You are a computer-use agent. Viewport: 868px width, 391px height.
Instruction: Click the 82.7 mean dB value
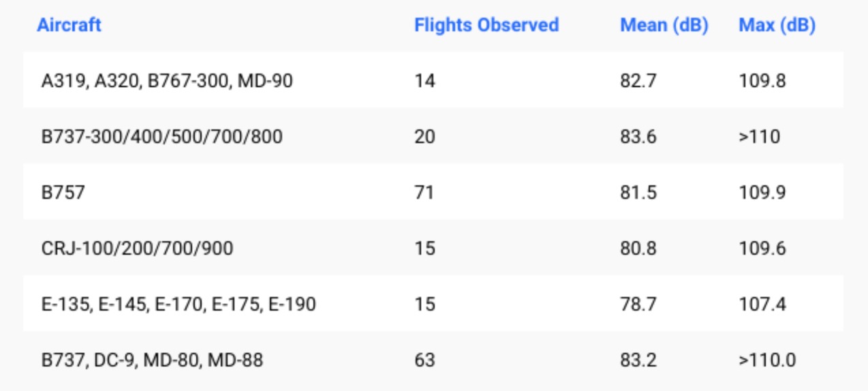(638, 81)
